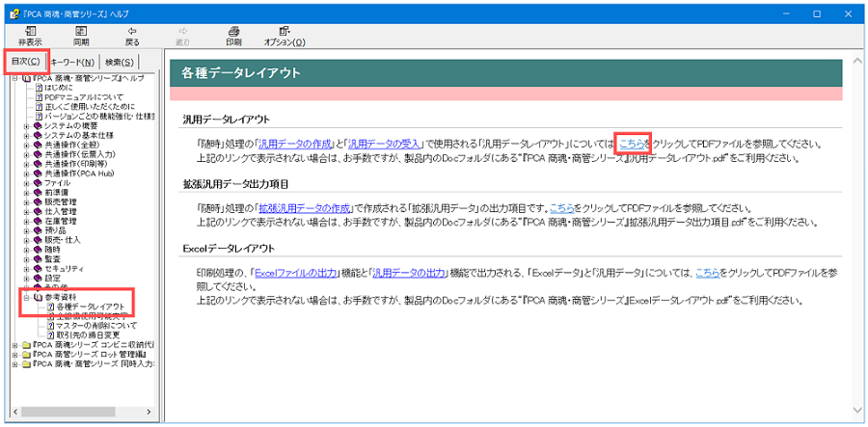Screen dimensions: 868x427
Task: Expand the 監査 tree node
Action: pyautogui.click(x=27, y=259)
